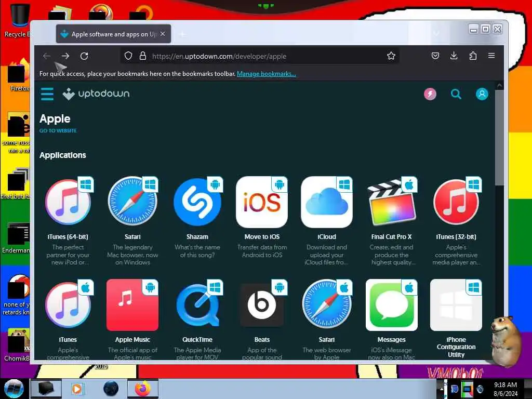
Task: Open the Beats app icon
Action: click(262, 305)
